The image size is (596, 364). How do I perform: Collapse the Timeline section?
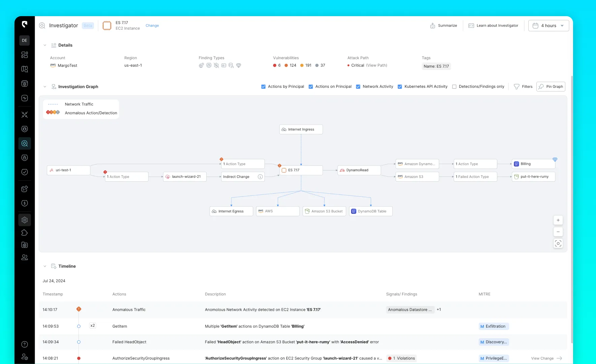(x=45, y=266)
